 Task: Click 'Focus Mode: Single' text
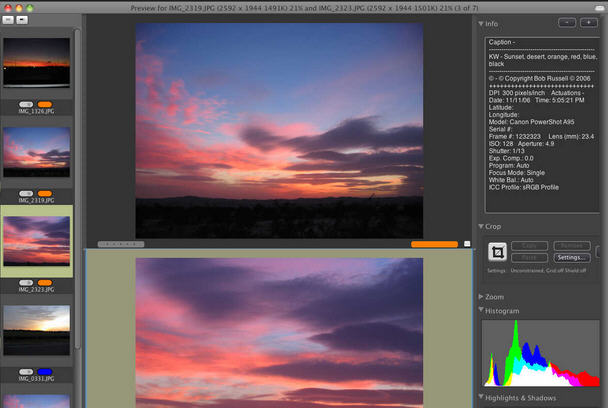coord(516,173)
